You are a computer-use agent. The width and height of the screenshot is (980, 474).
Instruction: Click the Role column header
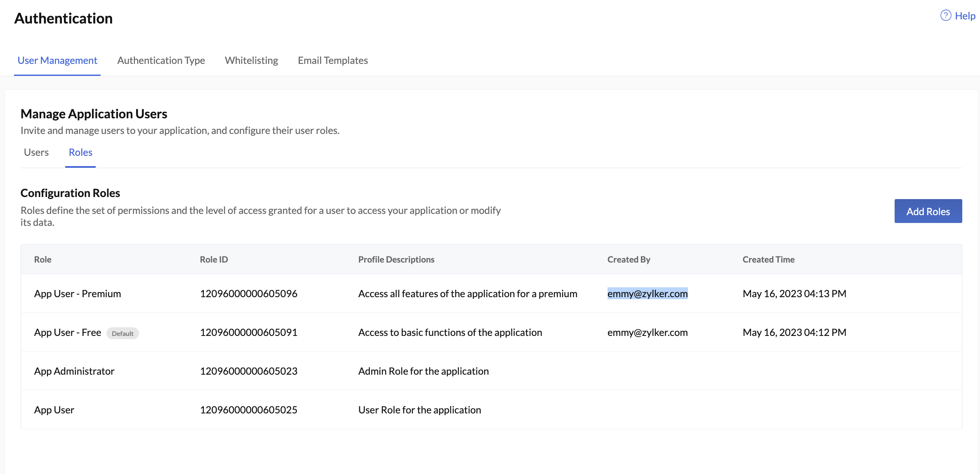(x=43, y=260)
